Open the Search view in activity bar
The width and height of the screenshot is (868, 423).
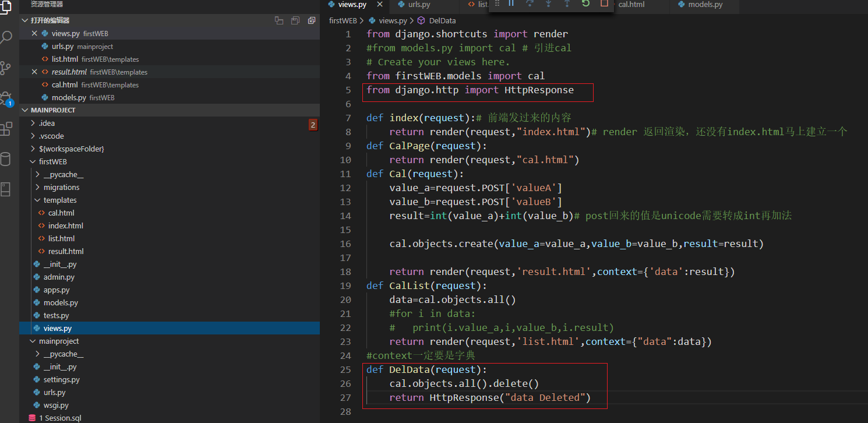pos(6,38)
